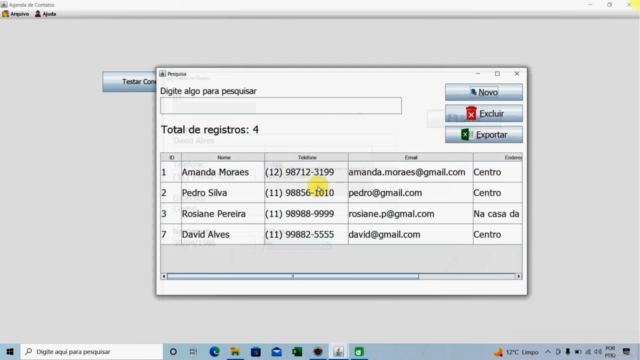Screen dimensions: 640x360
Task: Close the Pesquisa dialog
Action: coord(517,73)
